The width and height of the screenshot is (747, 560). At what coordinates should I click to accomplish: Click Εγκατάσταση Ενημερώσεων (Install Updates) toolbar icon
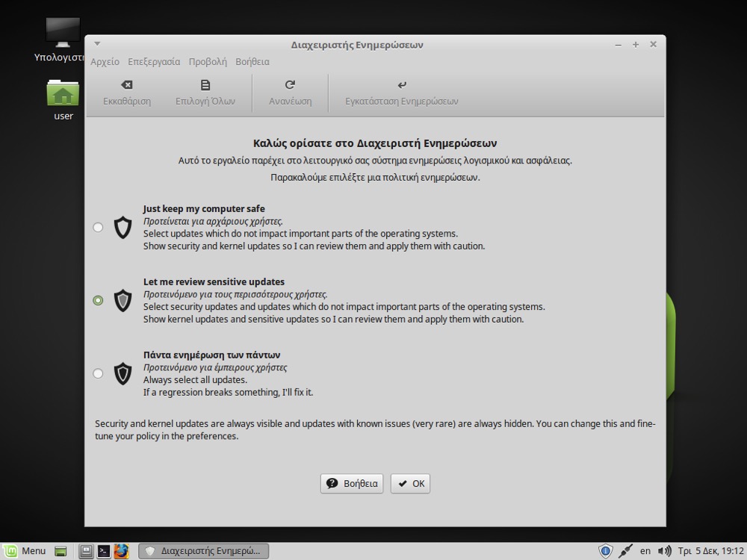pos(402,85)
